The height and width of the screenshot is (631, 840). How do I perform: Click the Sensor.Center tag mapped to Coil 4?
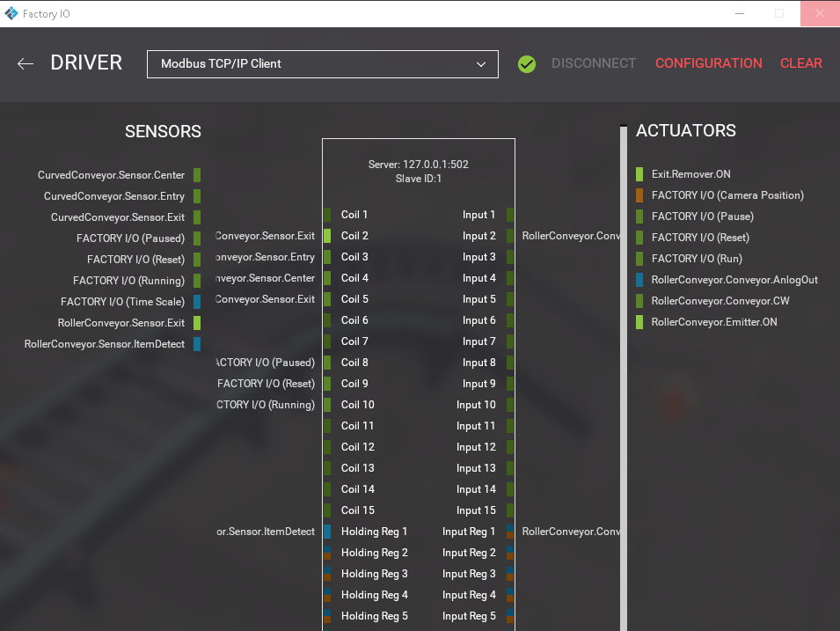[265, 278]
